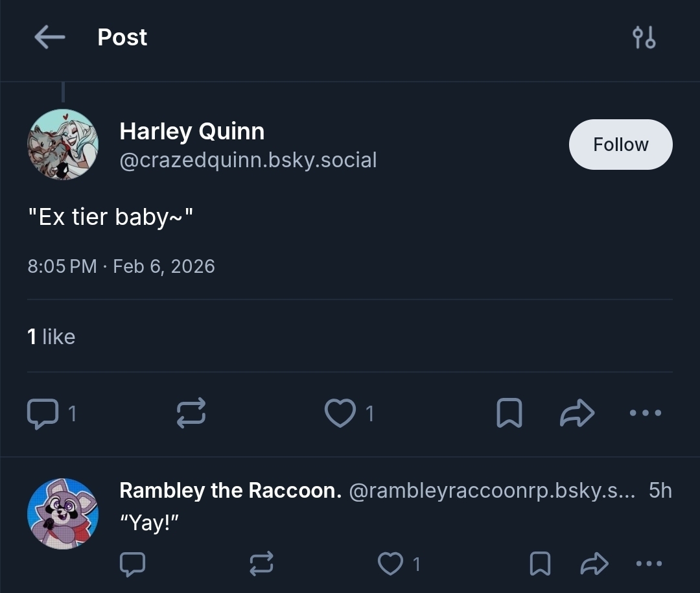Share Rambley the Raccoon's reply

[x=593, y=564]
